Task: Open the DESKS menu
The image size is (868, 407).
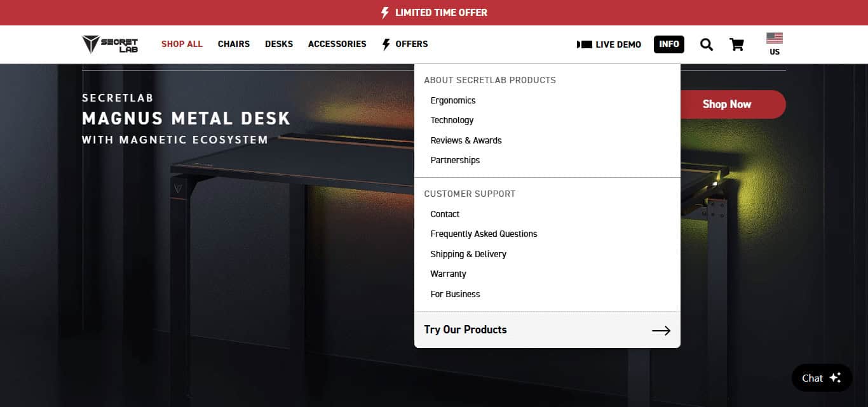Action: pyautogui.click(x=279, y=44)
